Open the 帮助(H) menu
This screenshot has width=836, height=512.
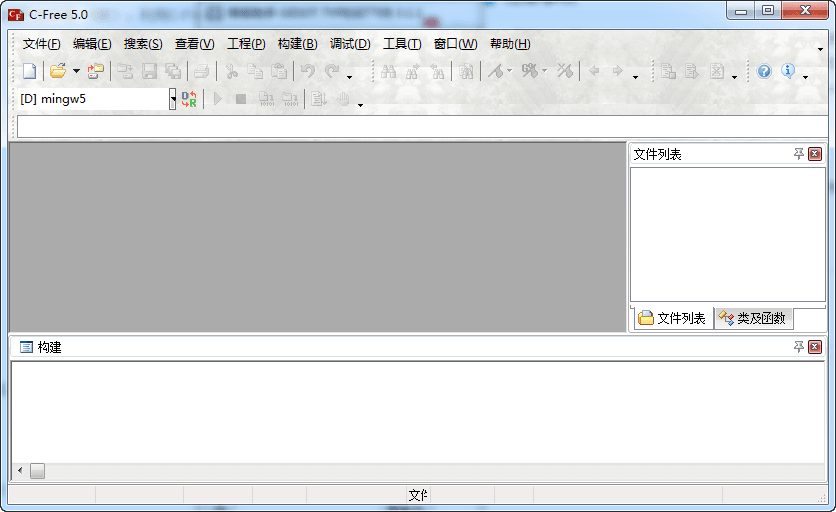[510, 44]
